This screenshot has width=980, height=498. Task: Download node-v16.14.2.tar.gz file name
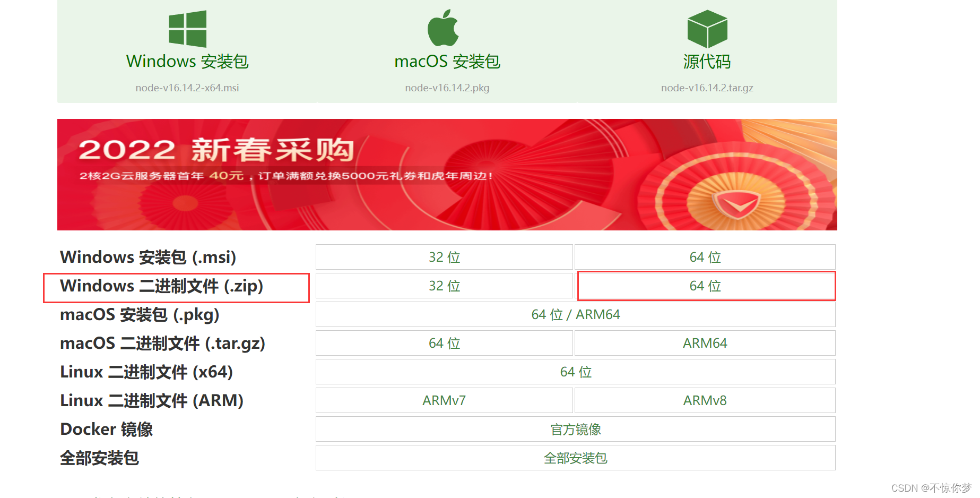tap(707, 88)
